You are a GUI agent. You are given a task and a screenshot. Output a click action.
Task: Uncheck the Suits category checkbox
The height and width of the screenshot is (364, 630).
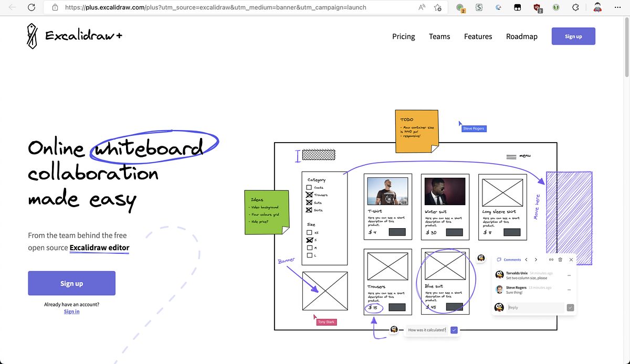pos(309,202)
